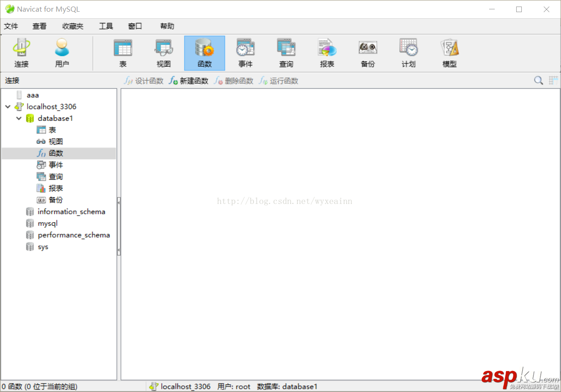Click the Navicat app icon in title bar
The image size is (561, 392).
9,9
